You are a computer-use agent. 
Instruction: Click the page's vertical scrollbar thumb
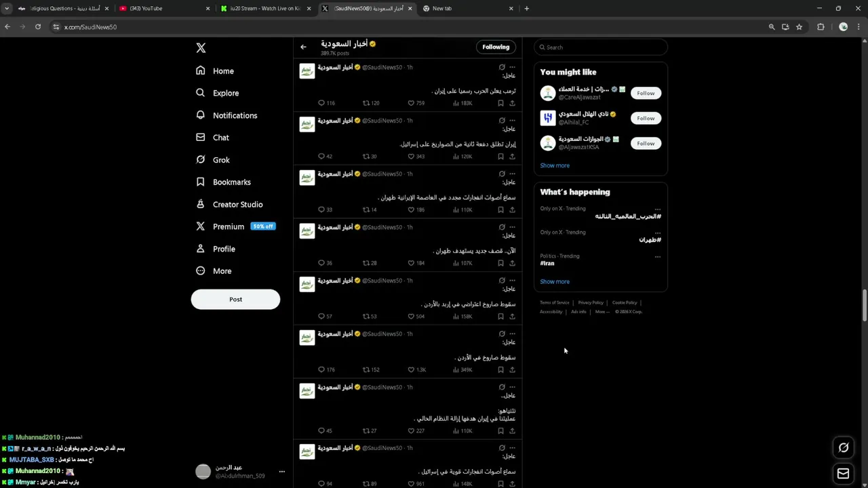point(865,306)
